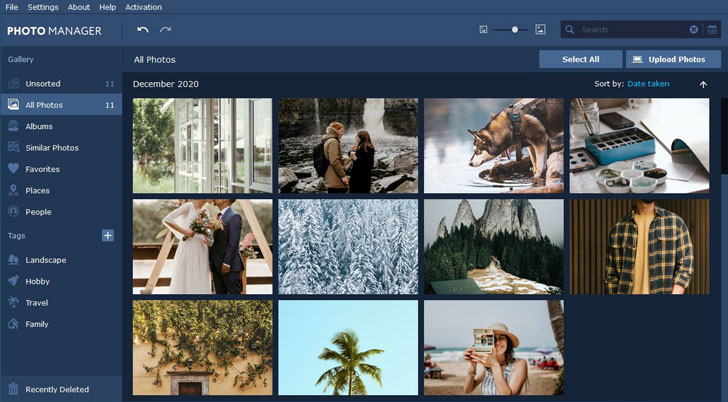Adjust the thumbnail zoom slider handle
Viewport: 728px width, 402px height.
click(x=514, y=30)
